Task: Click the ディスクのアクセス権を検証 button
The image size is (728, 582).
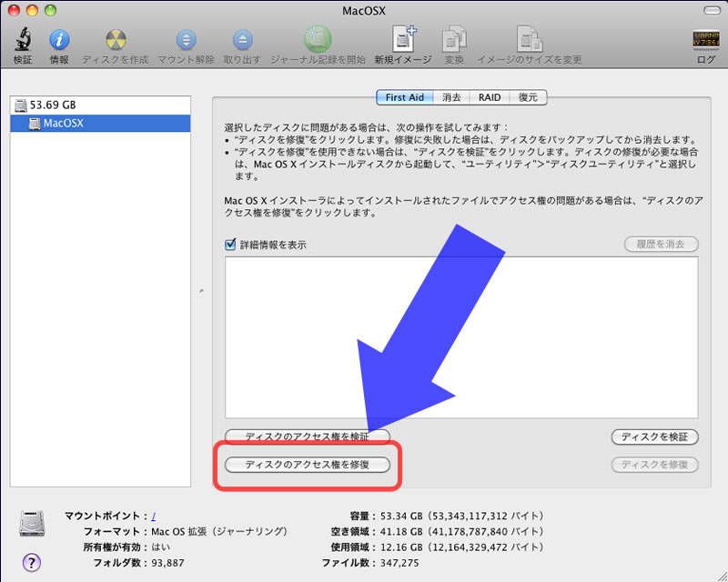Action: tap(308, 436)
